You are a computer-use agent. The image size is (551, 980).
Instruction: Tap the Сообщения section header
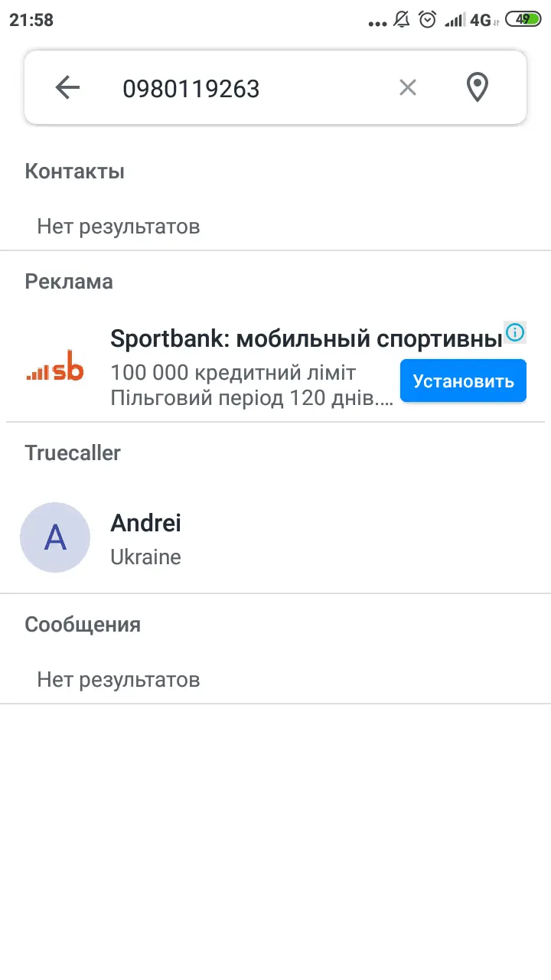pos(83,625)
